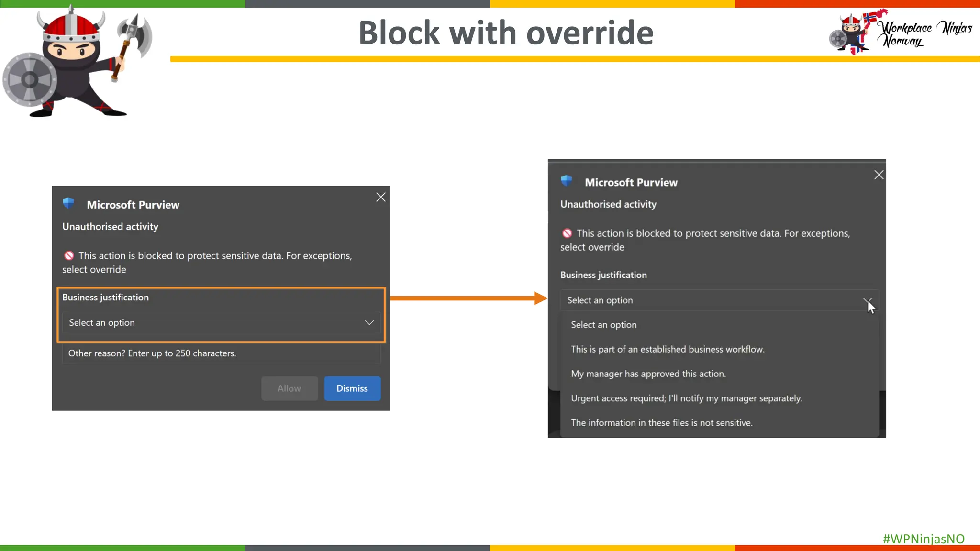Select 'Urgent access required' justification option

686,398
